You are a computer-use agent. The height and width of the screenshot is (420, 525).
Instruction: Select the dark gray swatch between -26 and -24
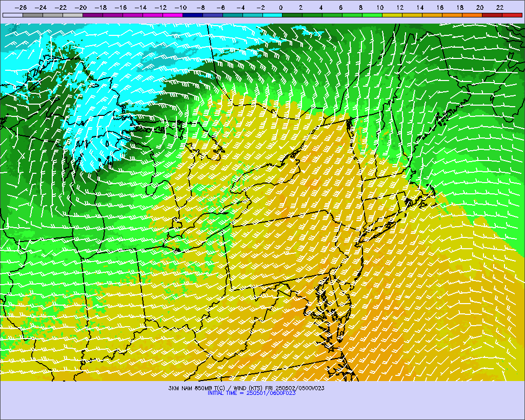(x=33, y=15)
